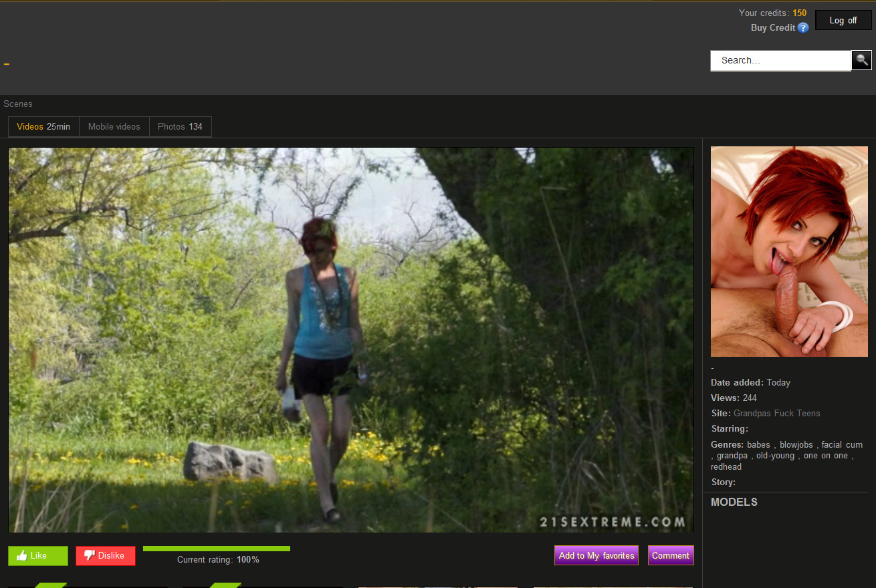This screenshot has width=876, height=588.
Task: Open the Photos 134 tab
Action: pyautogui.click(x=180, y=126)
